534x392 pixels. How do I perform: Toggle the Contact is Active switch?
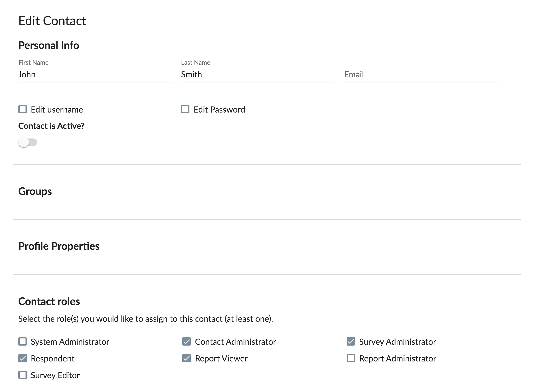point(28,142)
